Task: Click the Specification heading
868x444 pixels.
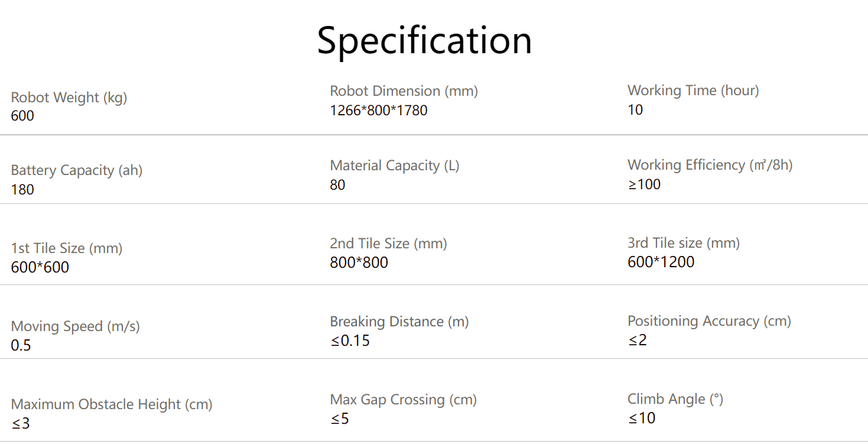Action: point(424,41)
